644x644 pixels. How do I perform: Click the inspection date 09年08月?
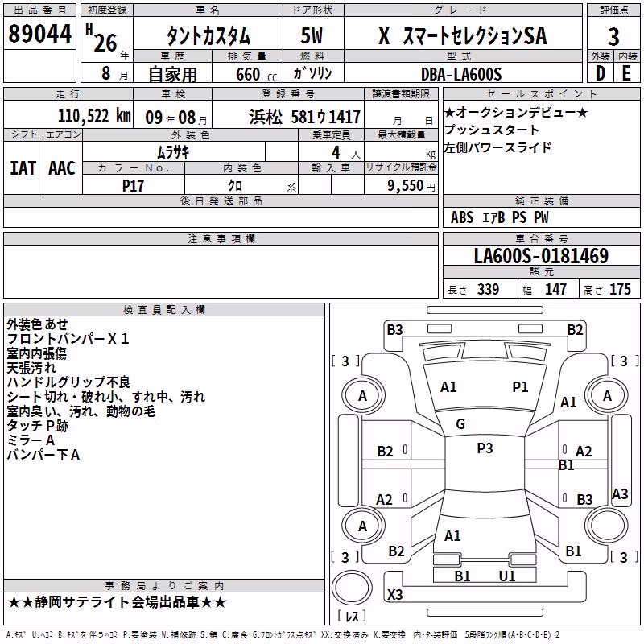pyautogui.click(x=176, y=118)
